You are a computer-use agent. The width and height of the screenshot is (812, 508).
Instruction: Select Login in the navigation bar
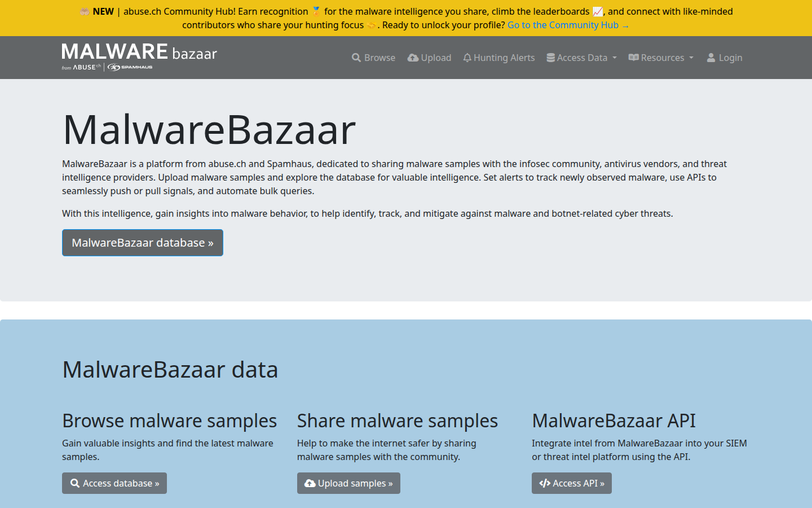click(725, 58)
